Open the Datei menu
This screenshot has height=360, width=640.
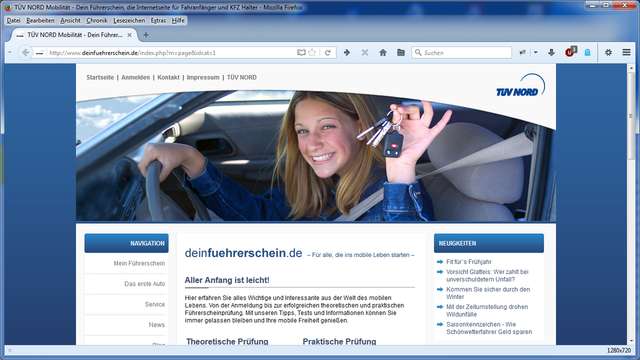tap(13, 20)
